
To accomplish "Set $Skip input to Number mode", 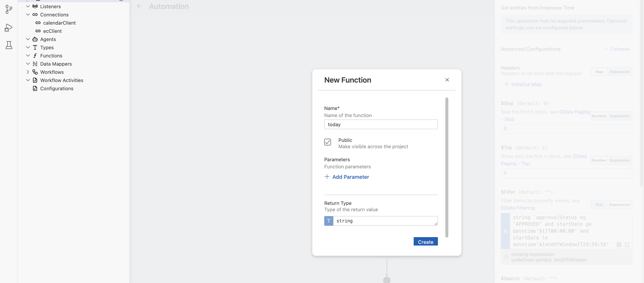I will (x=599, y=116).
